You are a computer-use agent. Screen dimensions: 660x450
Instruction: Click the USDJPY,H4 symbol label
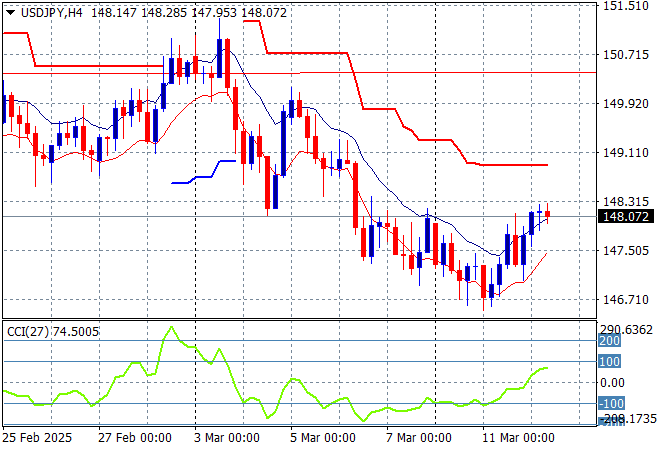[x=50, y=11]
